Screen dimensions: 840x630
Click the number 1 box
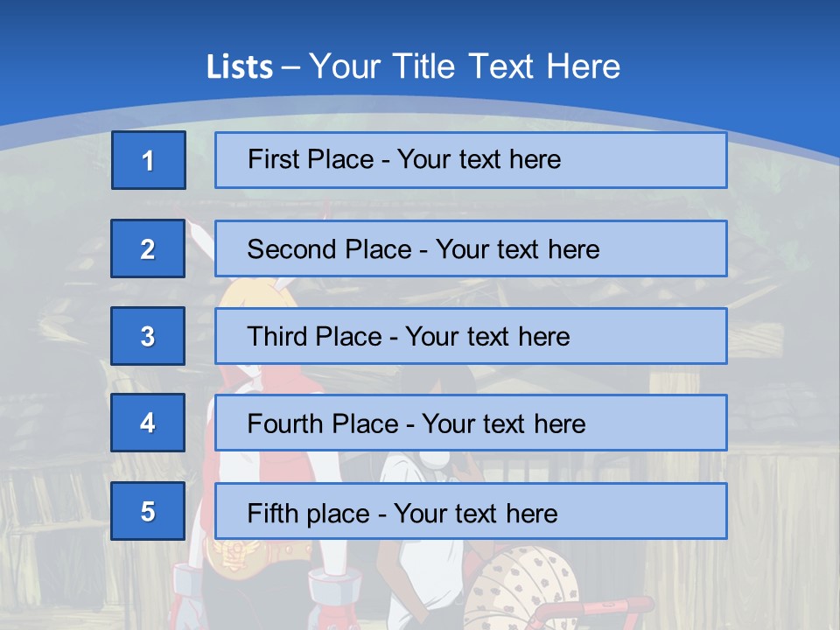[x=148, y=160]
